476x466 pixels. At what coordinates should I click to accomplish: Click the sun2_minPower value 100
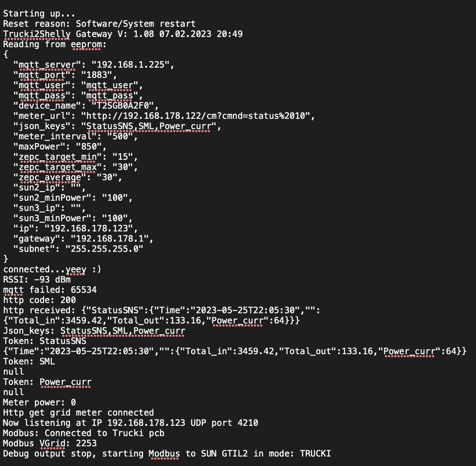tap(115, 198)
